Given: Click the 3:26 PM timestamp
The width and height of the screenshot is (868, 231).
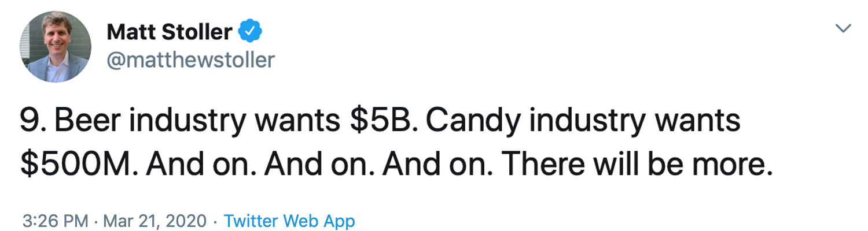Looking at the screenshot, I should coord(56,221).
